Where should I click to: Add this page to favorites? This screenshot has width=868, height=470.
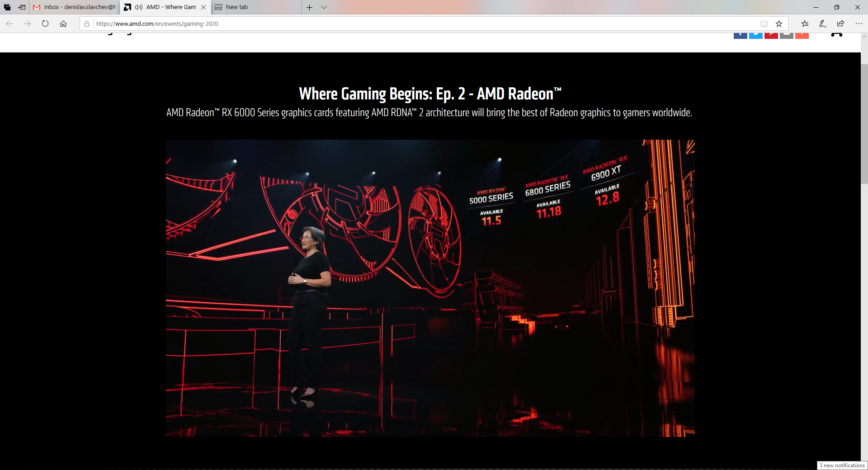click(x=779, y=23)
